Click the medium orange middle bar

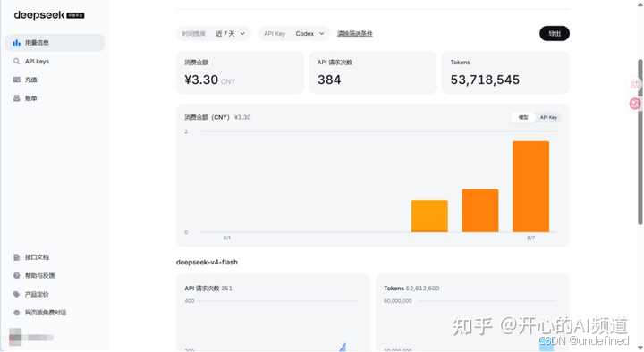(x=480, y=211)
